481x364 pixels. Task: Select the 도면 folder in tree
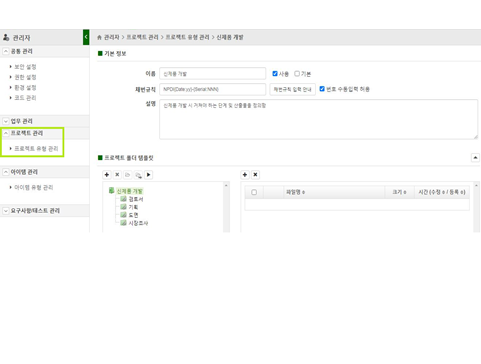pyautogui.click(x=133, y=215)
